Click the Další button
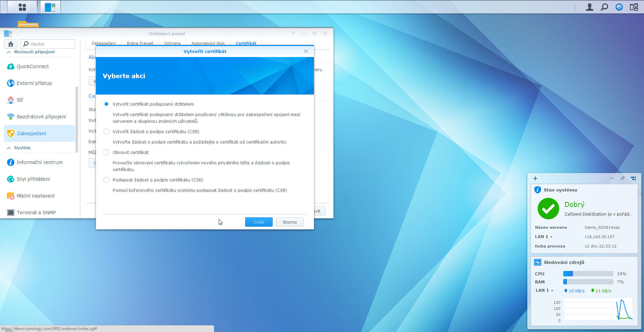Viewport: 644px width, 332px height. point(259,222)
